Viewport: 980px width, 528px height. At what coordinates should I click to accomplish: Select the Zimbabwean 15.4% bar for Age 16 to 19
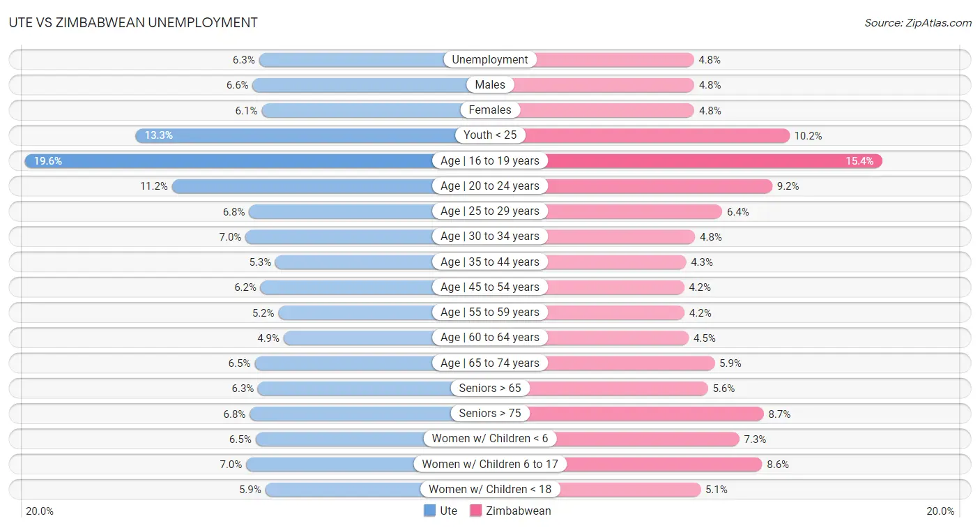711,161
